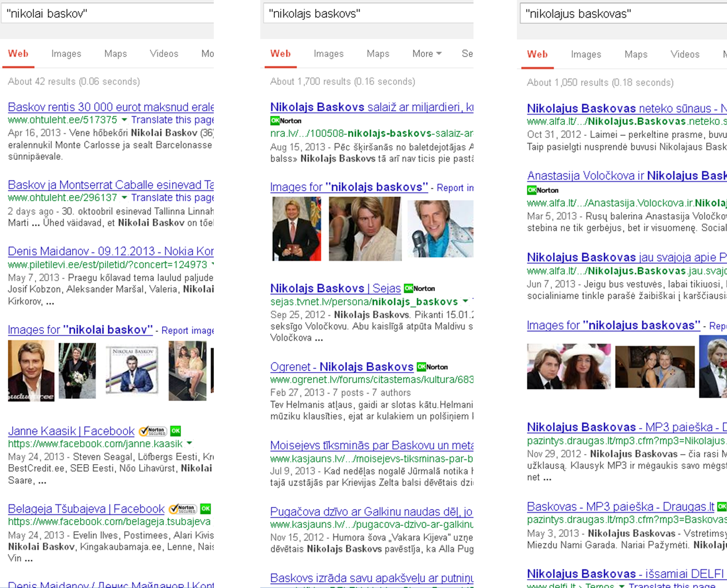The width and height of the screenshot is (727, 588).
Task: Open thumbnail of man with microphone
Action: coord(440,228)
